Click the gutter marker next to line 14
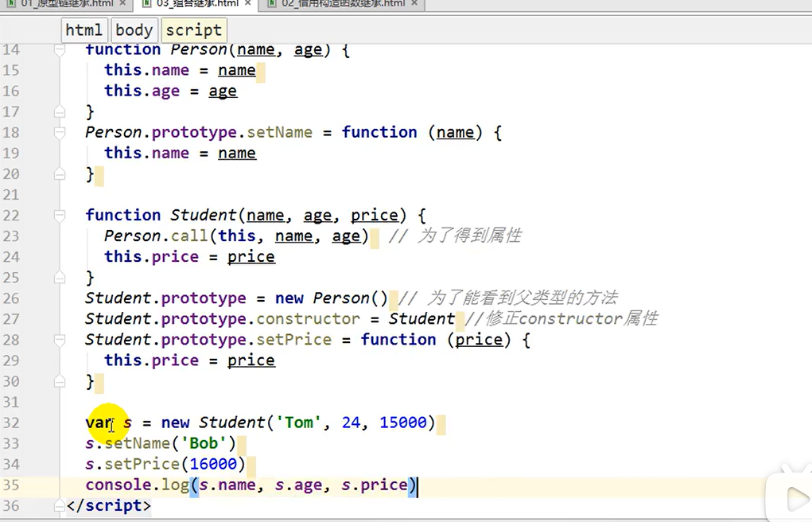The width and height of the screenshot is (812, 522). click(x=58, y=49)
